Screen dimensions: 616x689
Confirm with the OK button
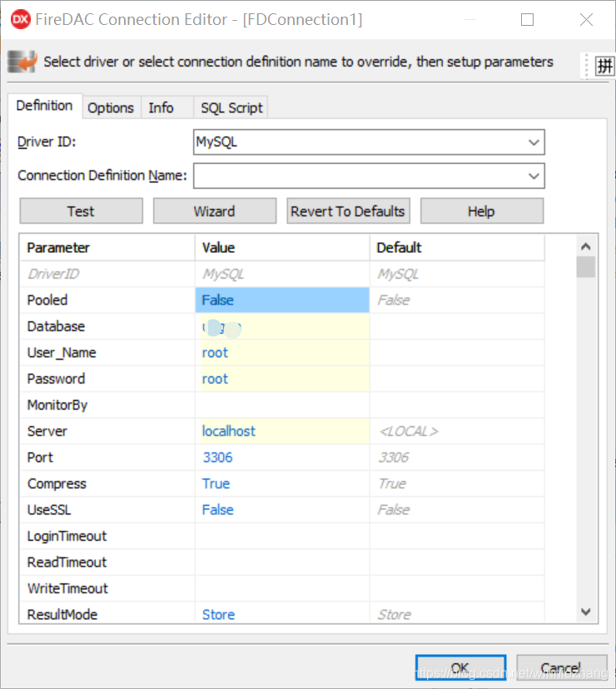460,668
